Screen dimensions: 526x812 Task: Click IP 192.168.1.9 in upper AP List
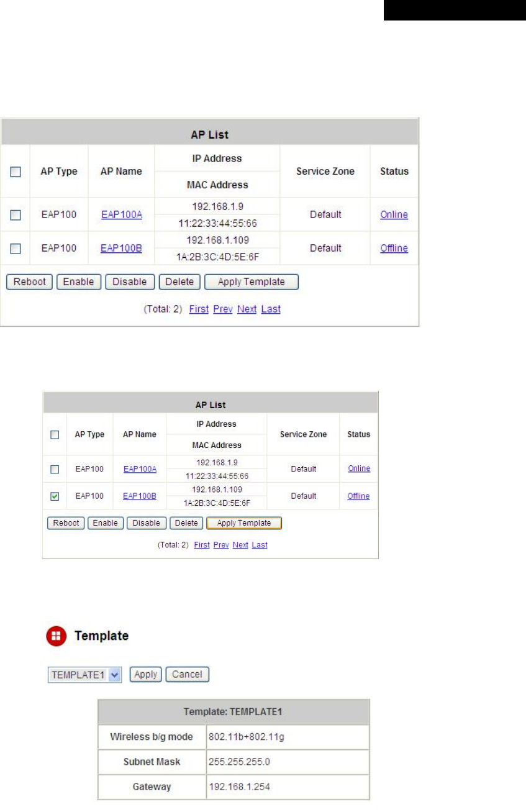217,208
